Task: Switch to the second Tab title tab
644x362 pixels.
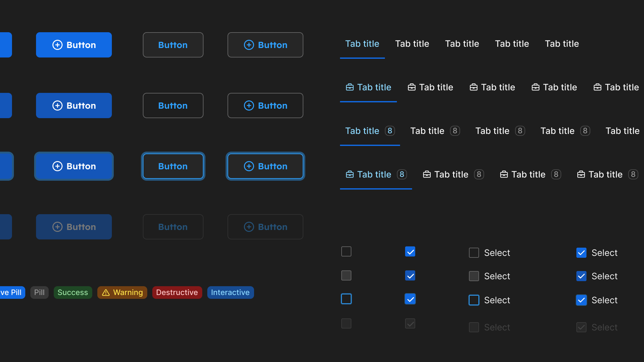Action: (x=412, y=44)
